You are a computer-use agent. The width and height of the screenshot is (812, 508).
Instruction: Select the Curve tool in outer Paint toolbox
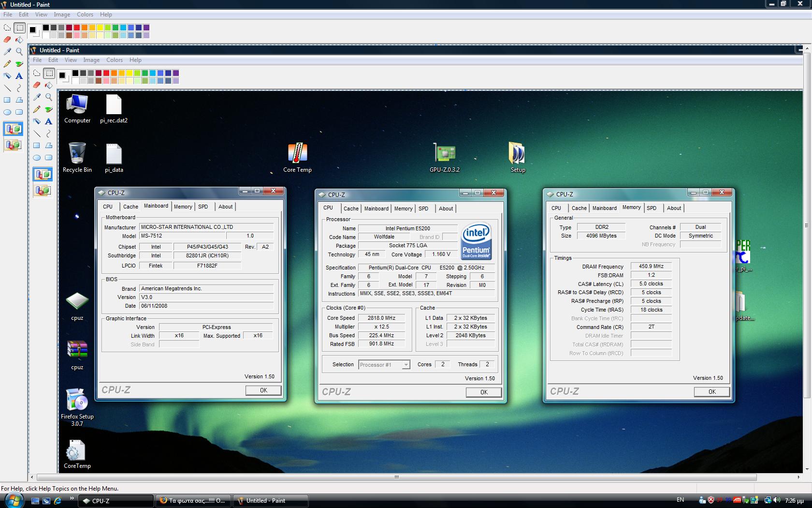19,88
